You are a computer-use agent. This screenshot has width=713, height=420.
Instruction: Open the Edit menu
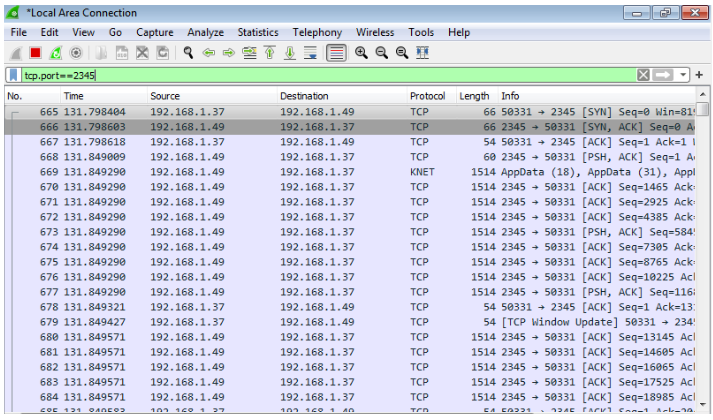(x=49, y=32)
